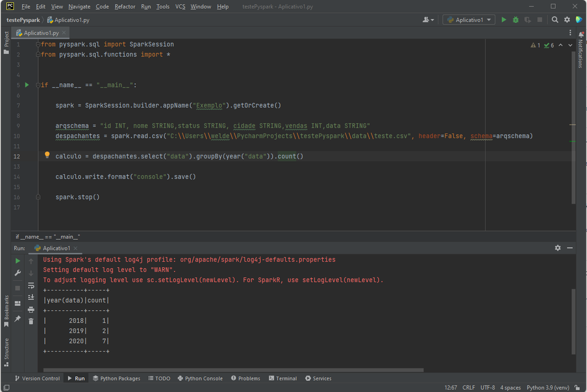Toggle soft-wrap in the console output
587x392 pixels.
coord(31,286)
